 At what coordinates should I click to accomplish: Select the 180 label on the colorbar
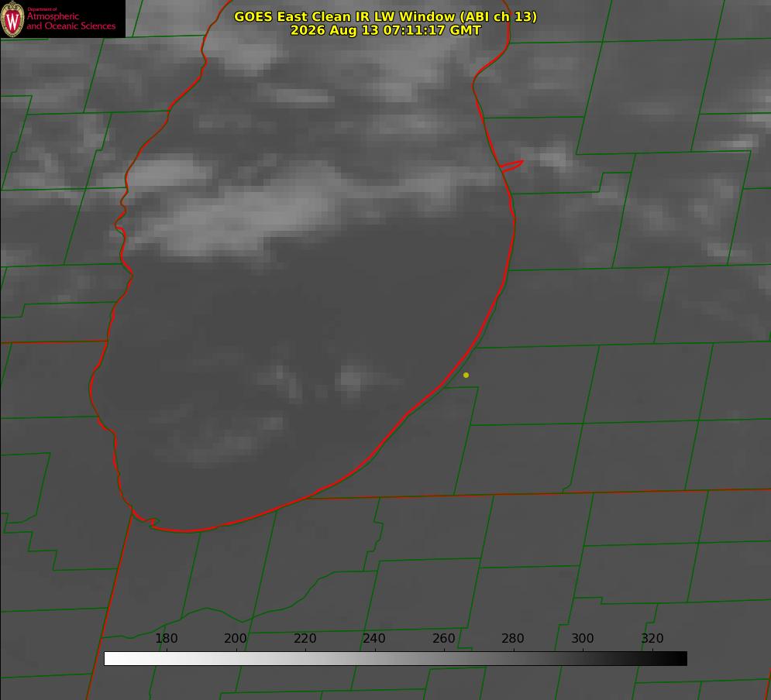[166, 638]
